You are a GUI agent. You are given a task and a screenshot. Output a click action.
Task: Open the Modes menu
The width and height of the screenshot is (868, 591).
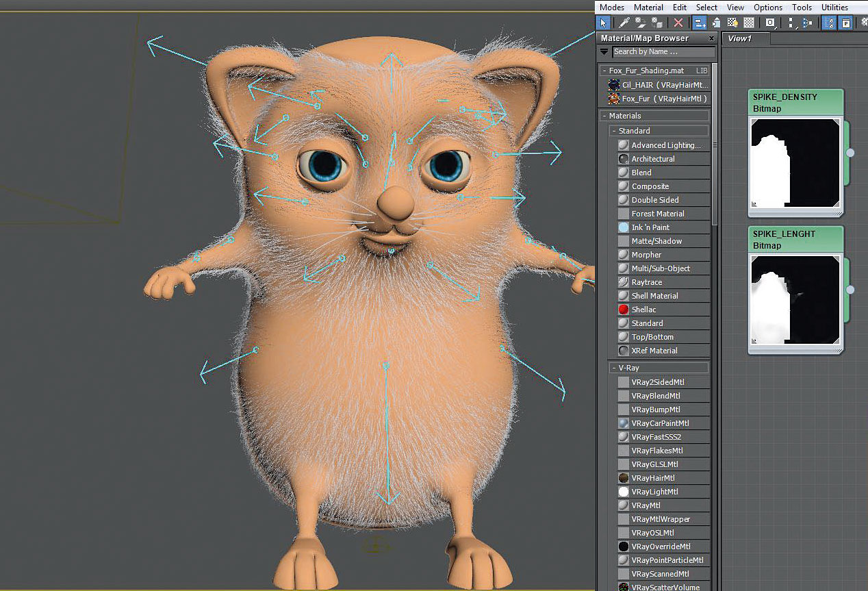click(x=611, y=8)
